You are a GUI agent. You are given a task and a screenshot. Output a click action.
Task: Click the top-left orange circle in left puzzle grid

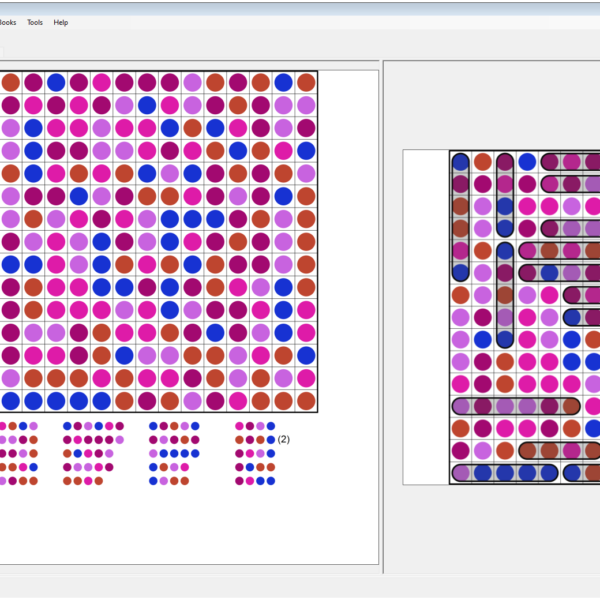[11, 82]
